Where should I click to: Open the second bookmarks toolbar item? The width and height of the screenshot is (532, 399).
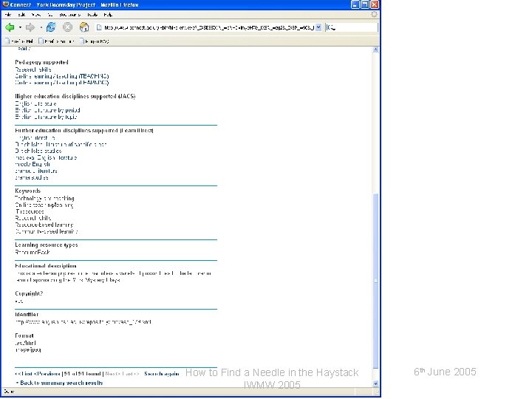56,41
